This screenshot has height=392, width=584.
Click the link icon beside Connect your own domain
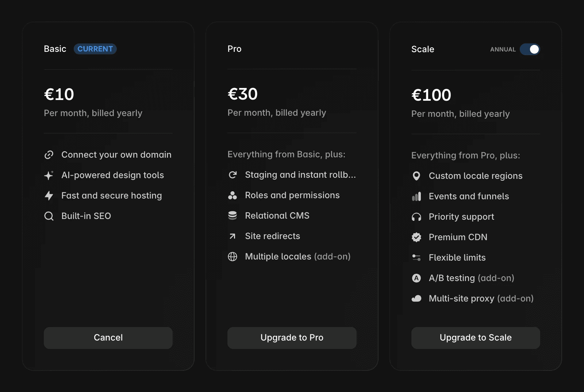point(49,155)
